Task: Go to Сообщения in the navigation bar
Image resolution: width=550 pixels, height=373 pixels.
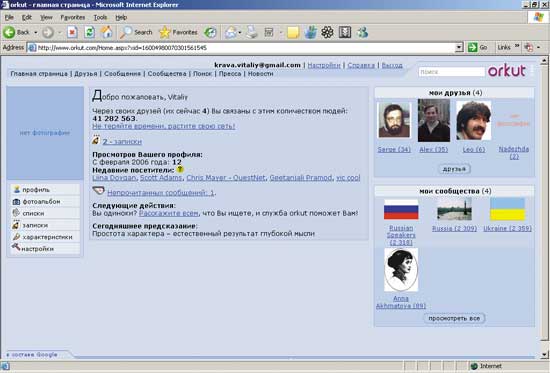Action: pyautogui.click(x=122, y=74)
